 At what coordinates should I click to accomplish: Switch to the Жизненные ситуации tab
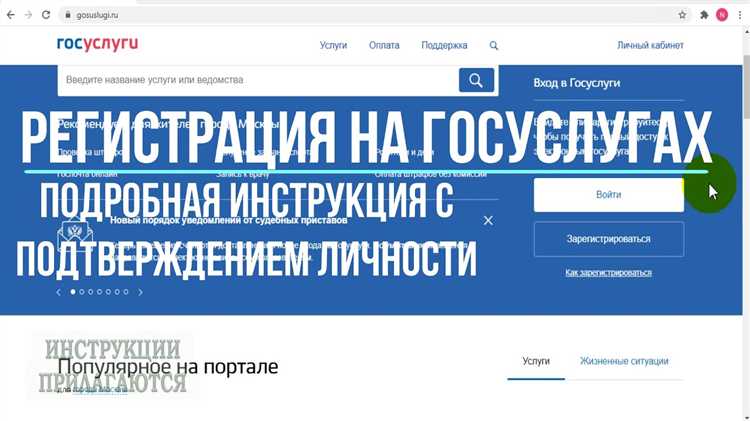[x=624, y=362]
